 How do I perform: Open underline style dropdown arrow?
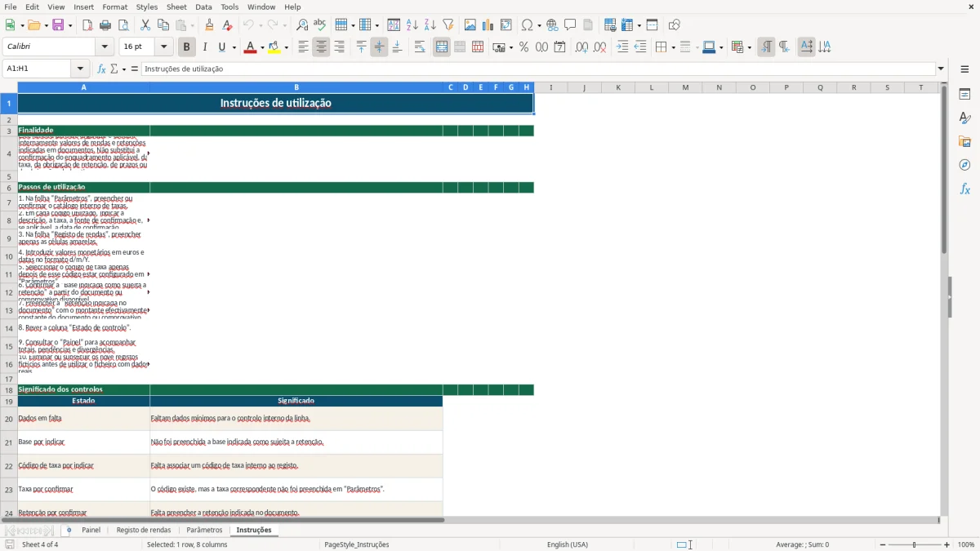tap(234, 47)
